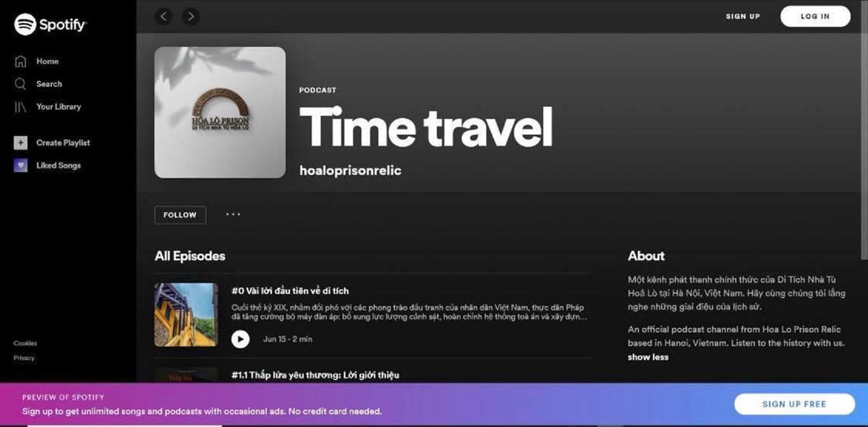
Task: Click the SIGN UP link
Action: (x=743, y=16)
